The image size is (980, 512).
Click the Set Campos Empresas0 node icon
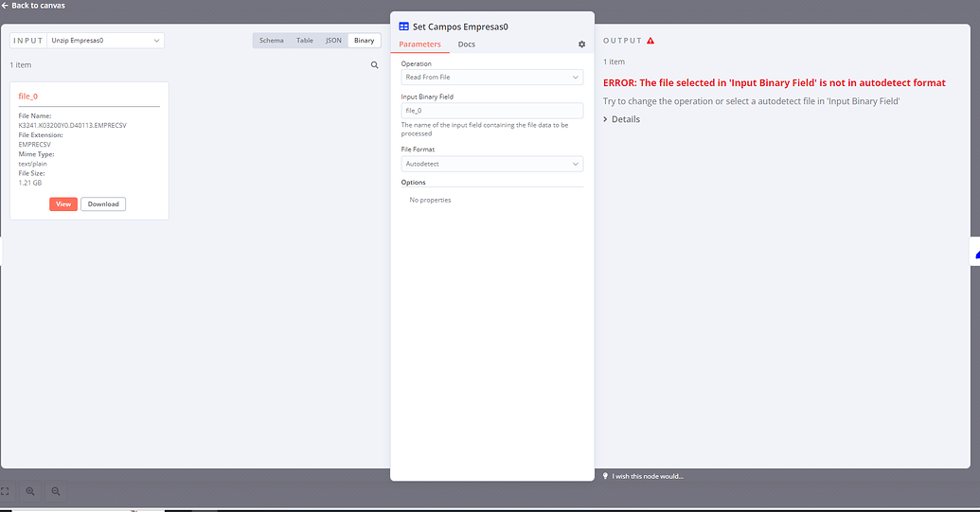tap(403, 26)
